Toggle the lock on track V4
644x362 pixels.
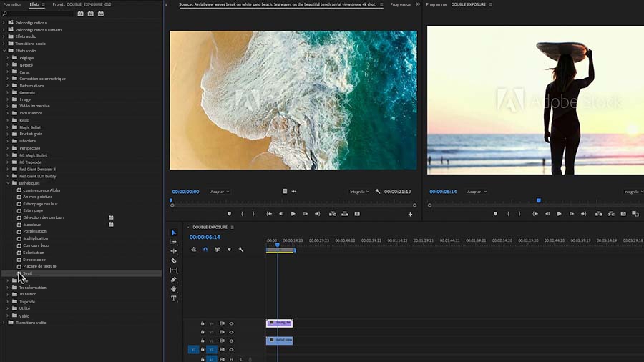(x=203, y=323)
